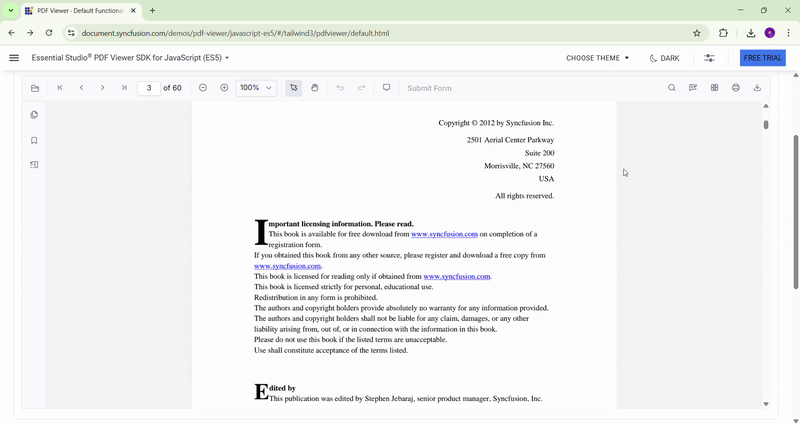
Task: Click 'Redistribution in any form is prohibited.' text
Action: 316,297
